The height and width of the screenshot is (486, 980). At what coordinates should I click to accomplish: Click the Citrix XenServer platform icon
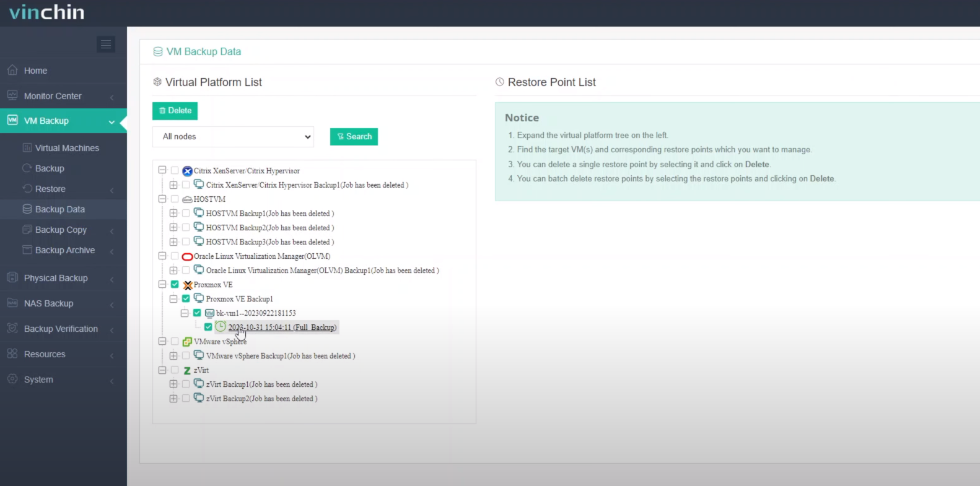[x=187, y=171]
